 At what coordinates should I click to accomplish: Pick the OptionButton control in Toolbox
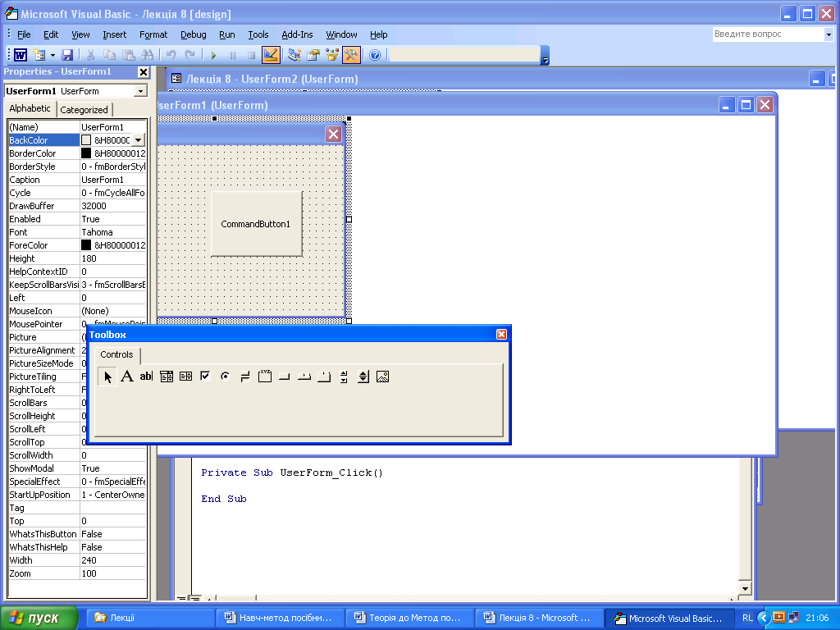coord(225,377)
